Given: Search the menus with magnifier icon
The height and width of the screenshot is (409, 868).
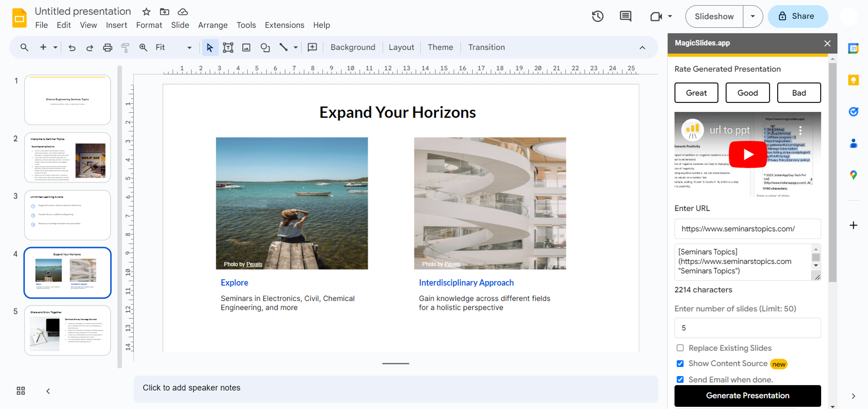Looking at the screenshot, I should [x=24, y=47].
